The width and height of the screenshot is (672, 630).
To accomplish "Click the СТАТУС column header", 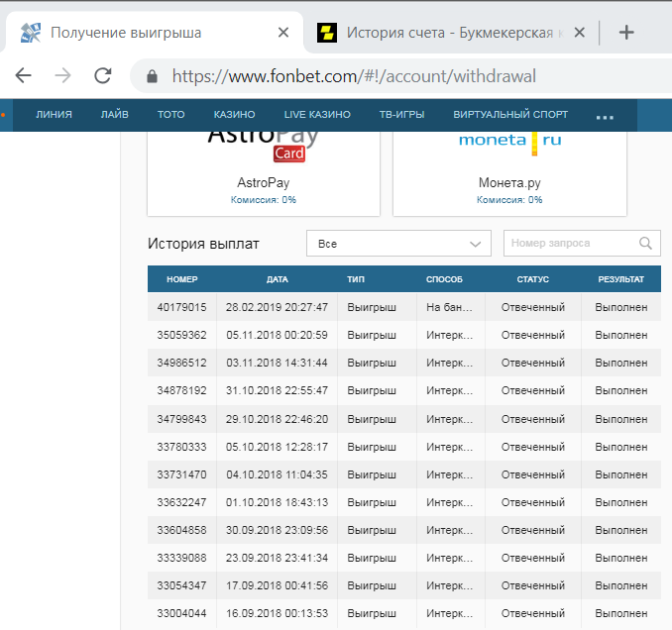I will tap(532, 279).
